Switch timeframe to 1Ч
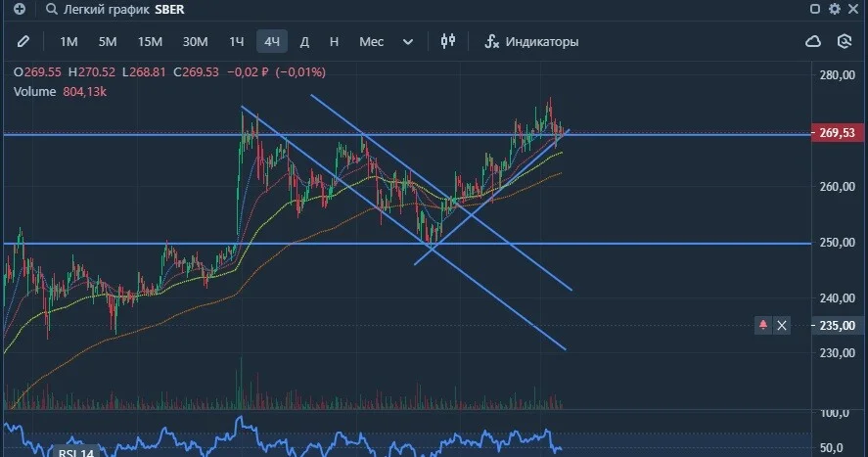This screenshot has height=457, width=868. point(237,41)
